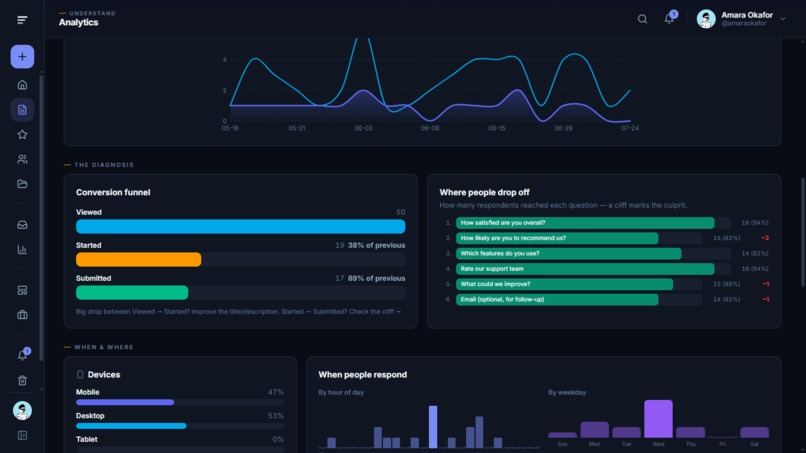Viewport: 806px width, 453px height.
Task: Click the Devices phone icon
Action: click(x=80, y=375)
